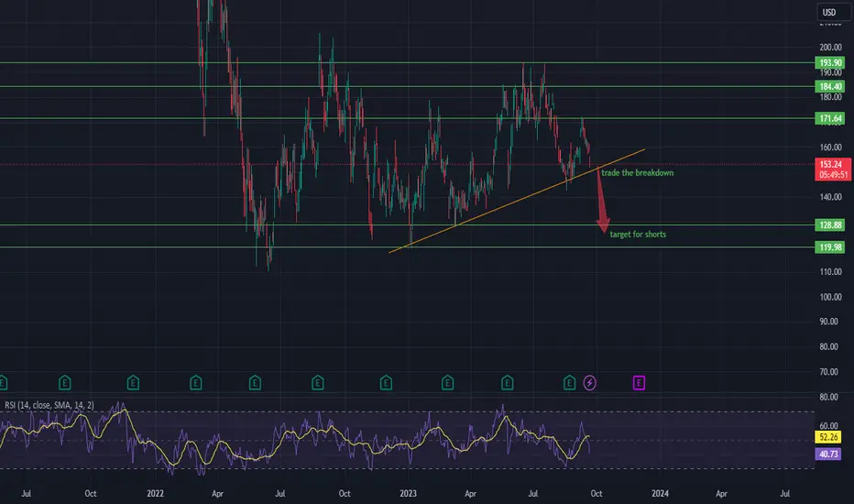Click the purple RSI value 40.73

pos(828,454)
